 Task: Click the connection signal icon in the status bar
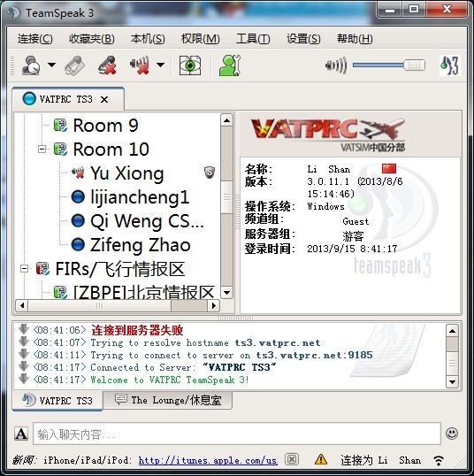coord(439,460)
